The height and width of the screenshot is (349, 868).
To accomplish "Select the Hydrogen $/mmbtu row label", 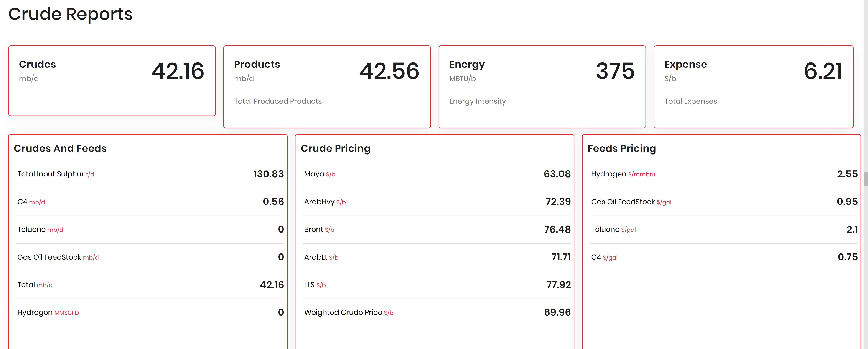I will click(623, 174).
